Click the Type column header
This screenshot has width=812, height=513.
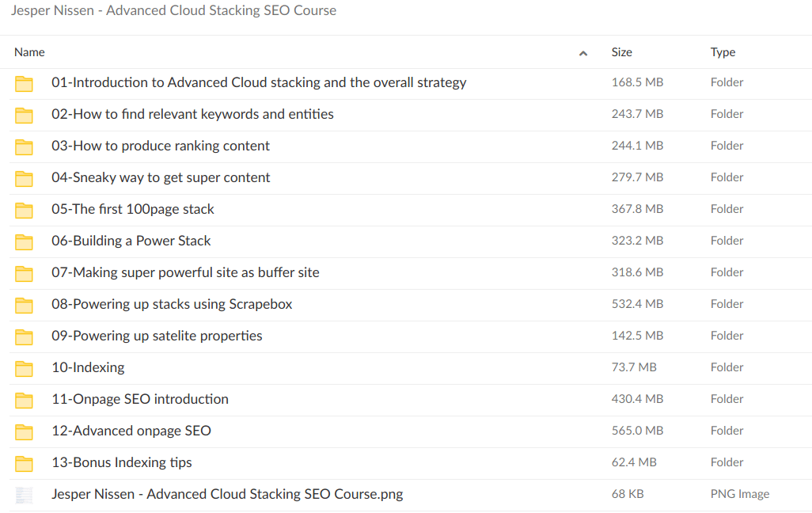(x=722, y=52)
